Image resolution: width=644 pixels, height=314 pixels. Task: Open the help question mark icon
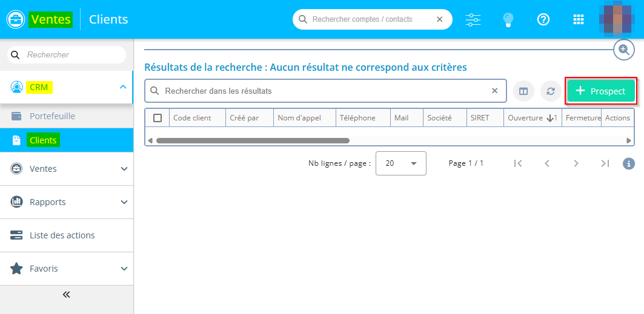point(543,19)
